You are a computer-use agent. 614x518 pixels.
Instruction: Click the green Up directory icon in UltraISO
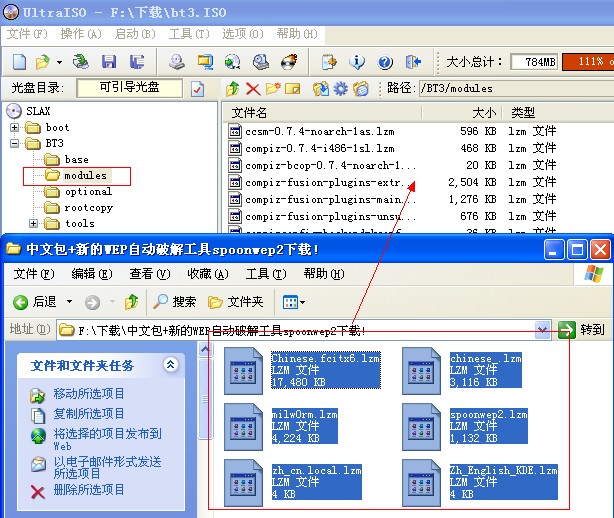point(233,89)
